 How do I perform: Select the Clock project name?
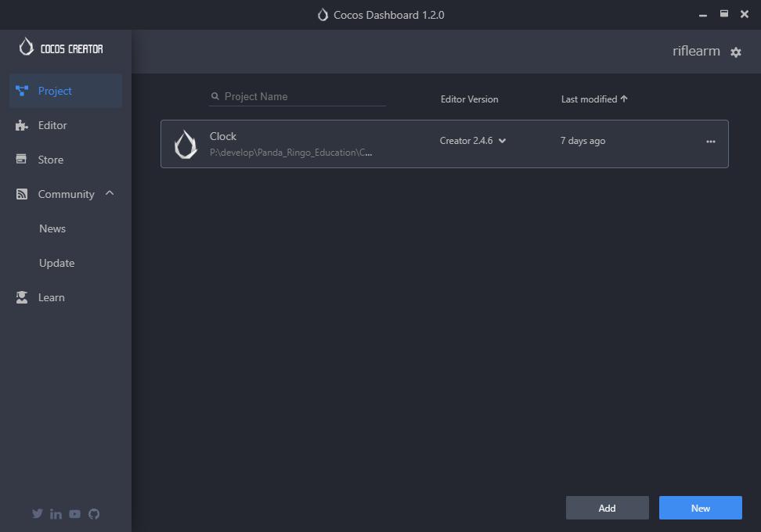coord(223,136)
